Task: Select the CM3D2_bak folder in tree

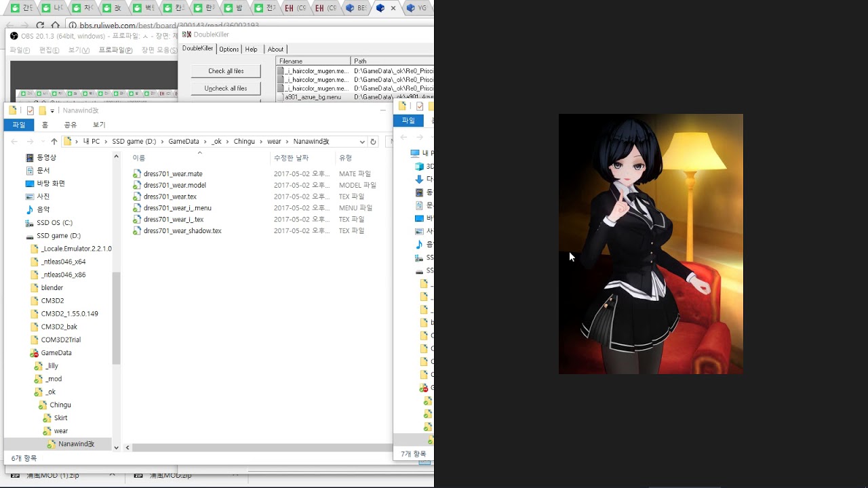Action: [59, 327]
